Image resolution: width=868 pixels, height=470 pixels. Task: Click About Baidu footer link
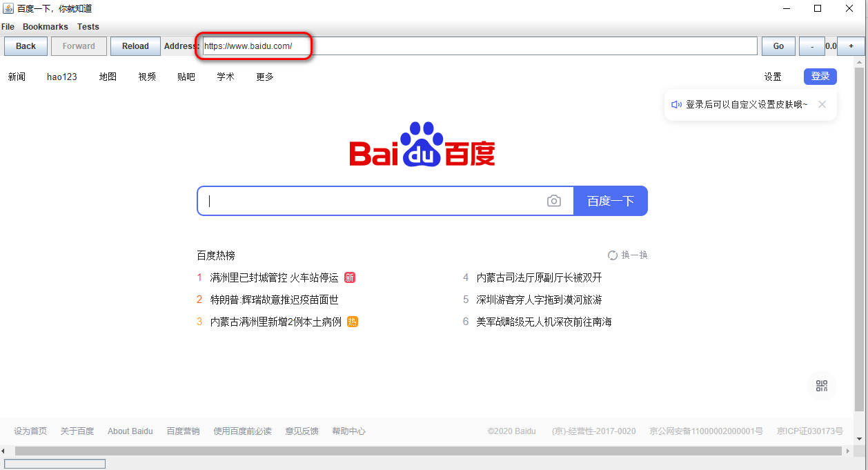coord(130,431)
